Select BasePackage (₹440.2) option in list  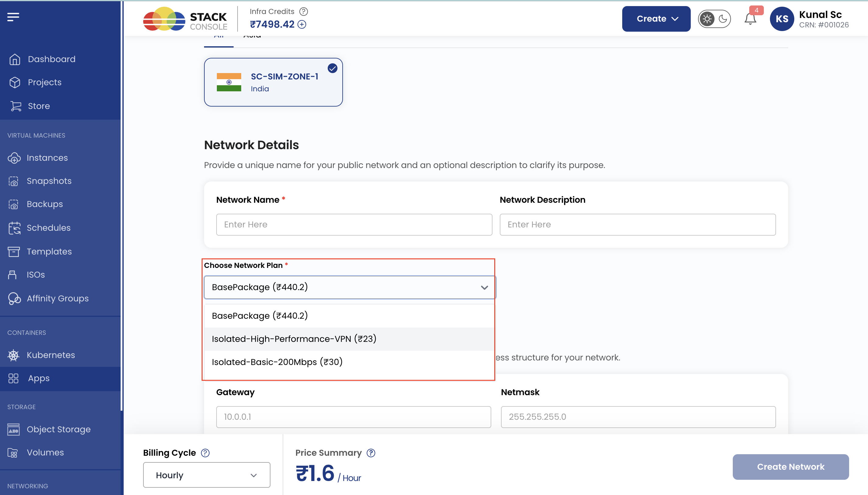point(349,316)
